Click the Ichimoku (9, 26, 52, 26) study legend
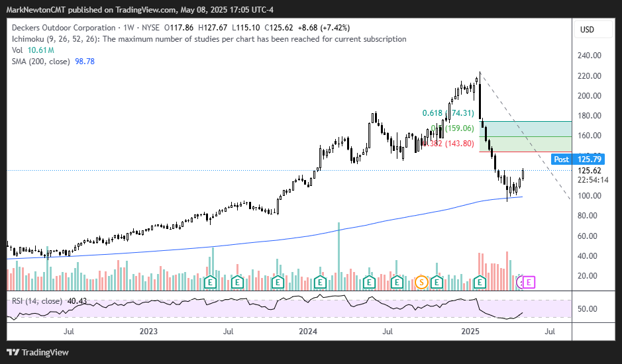The width and height of the screenshot is (622, 364). (x=209, y=39)
